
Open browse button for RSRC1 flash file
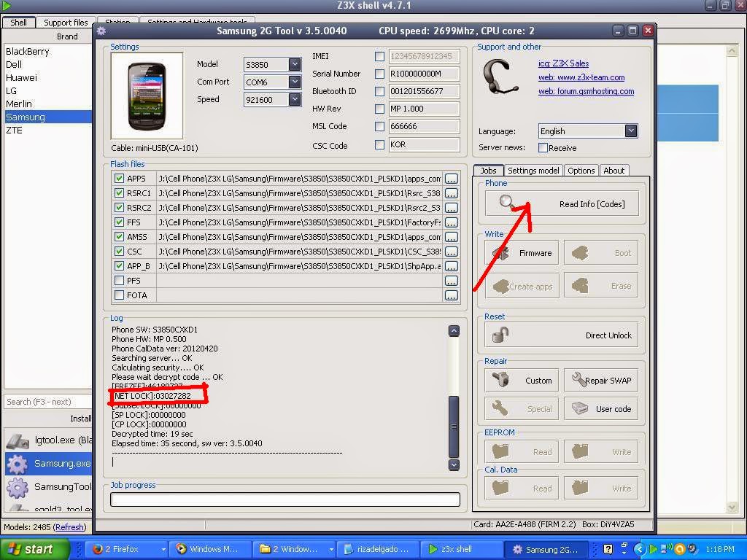(x=451, y=193)
